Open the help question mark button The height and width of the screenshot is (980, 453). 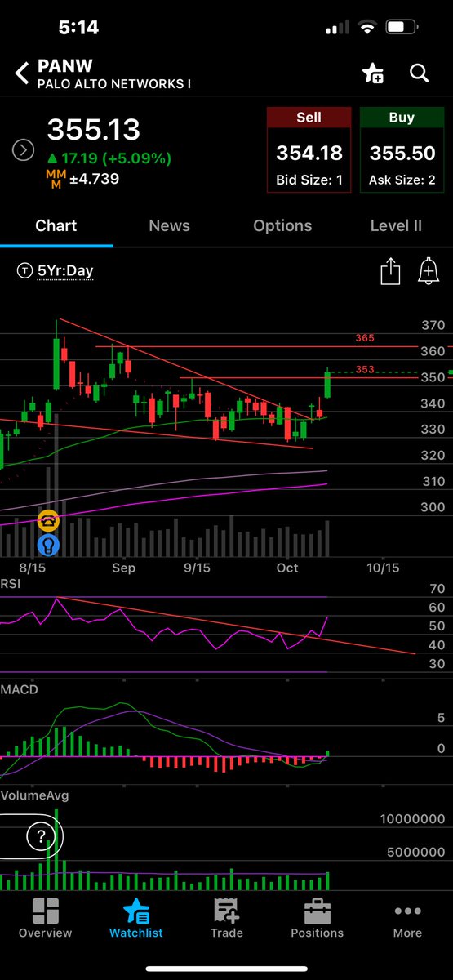tap(40, 835)
